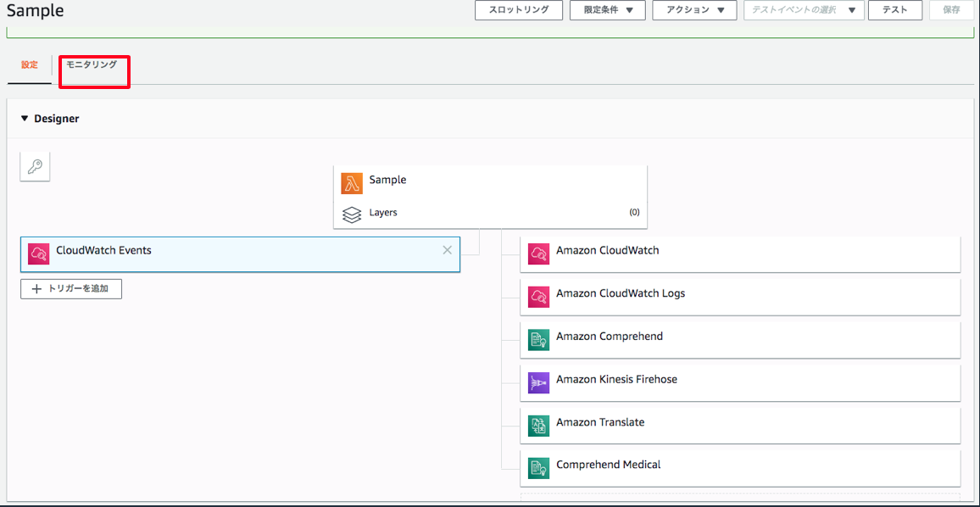Select the orange Lambda Sample function icon
The image size is (980, 507).
pos(352,183)
